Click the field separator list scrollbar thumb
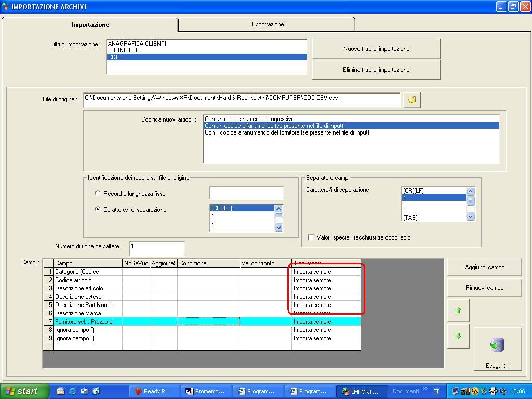Viewport: 532px width, 399px height. click(470, 201)
